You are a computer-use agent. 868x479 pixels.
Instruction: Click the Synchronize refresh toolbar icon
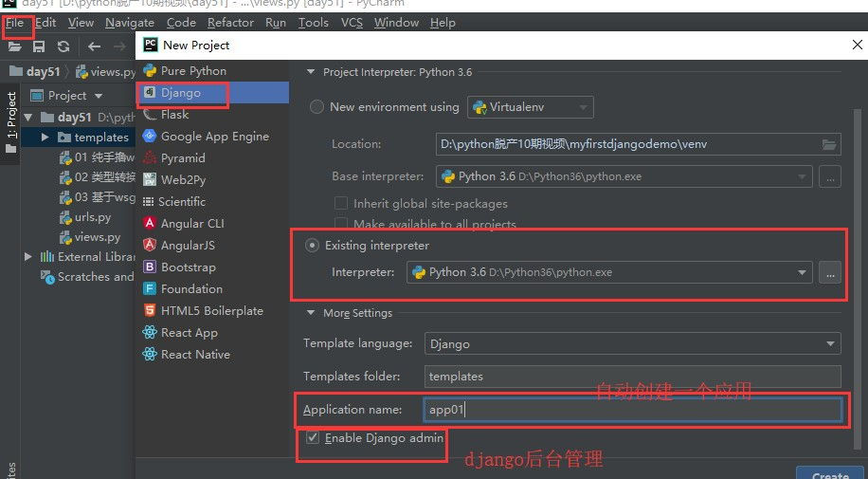[x=63, y=46]
